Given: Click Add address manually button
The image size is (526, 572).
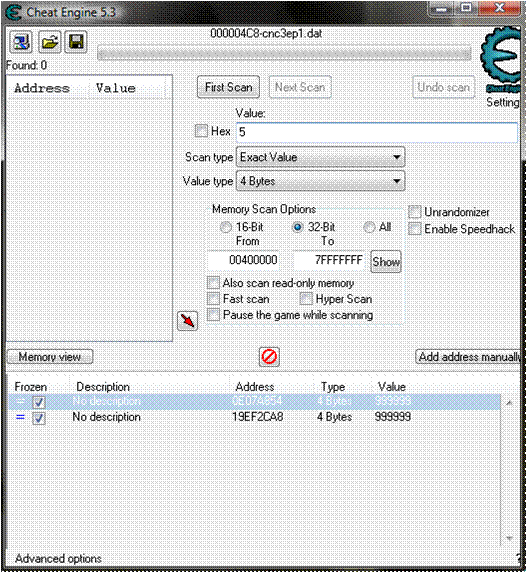Looking at the screenshot, I should [468, 357].
